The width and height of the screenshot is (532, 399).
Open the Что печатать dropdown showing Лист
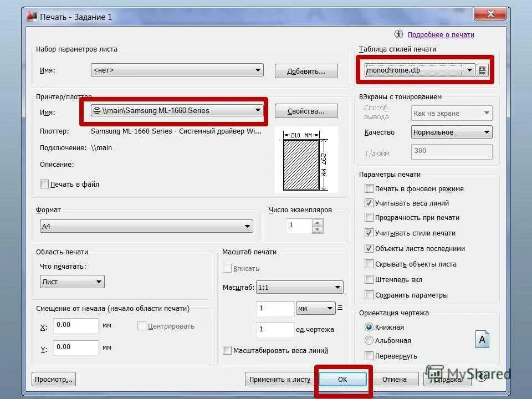click(72, 282)
